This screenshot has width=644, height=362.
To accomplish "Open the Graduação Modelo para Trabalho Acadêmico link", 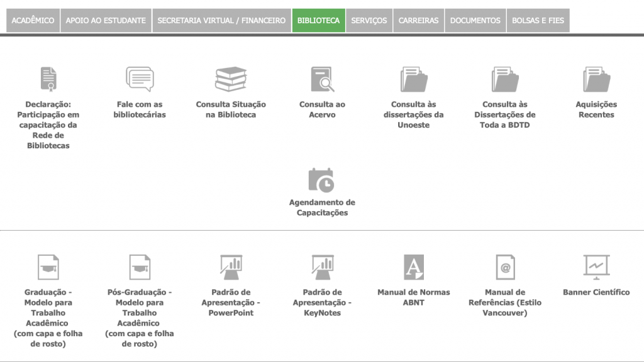I will pyautogui.click(x=48, y=317).
